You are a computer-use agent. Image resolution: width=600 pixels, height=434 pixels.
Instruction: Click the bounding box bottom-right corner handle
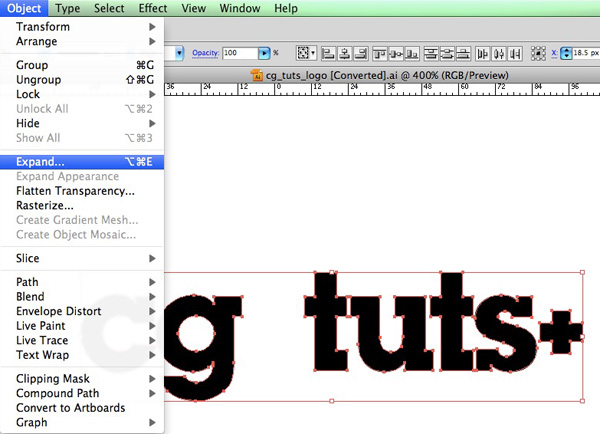coord(582,401)
